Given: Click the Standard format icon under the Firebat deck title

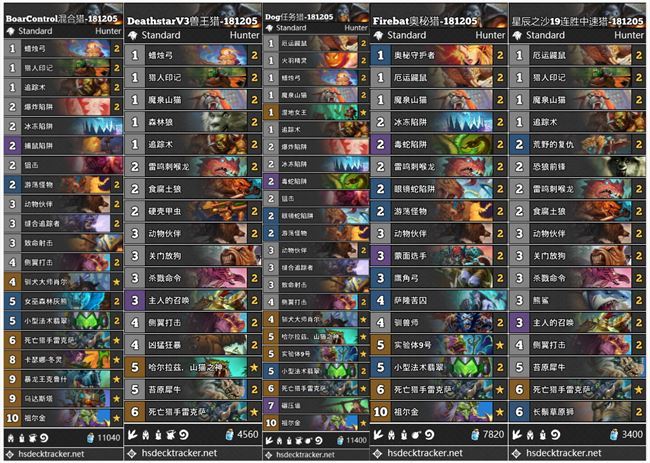Looking at the screenshot, I should [378, 36].
